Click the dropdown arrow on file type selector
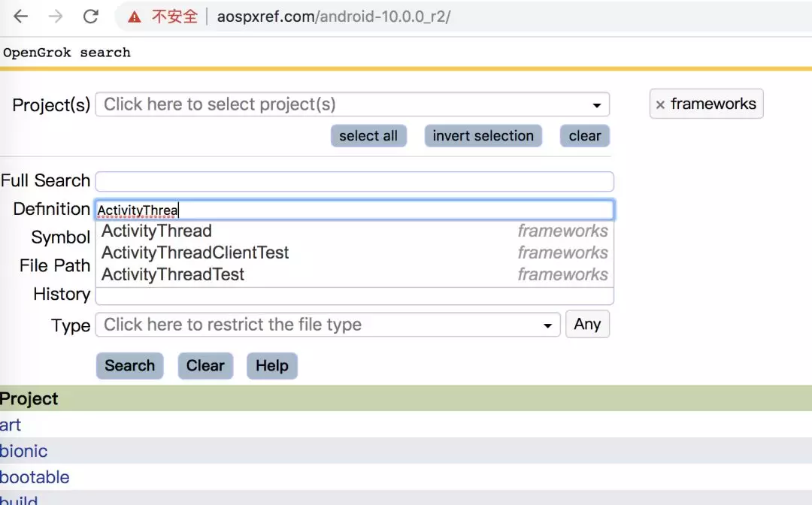The image size is (812, 505). [x=547, y=324]
